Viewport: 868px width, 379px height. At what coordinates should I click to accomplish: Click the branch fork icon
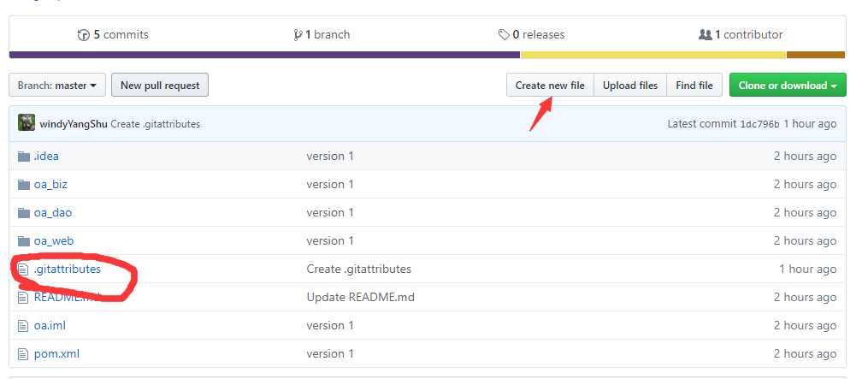pyautogui.click(x=298, y=35)
